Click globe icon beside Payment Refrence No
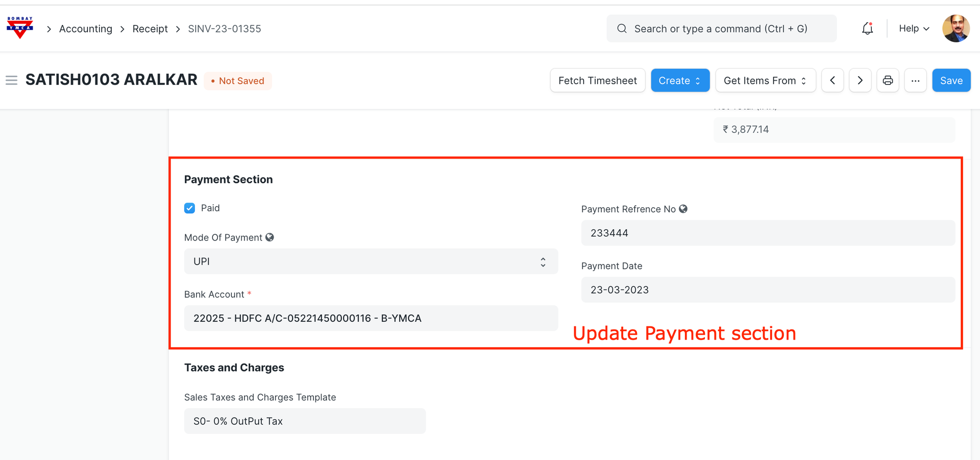Image resolution: width=980 pixels, height=460 pixels. tap(683, 209)
